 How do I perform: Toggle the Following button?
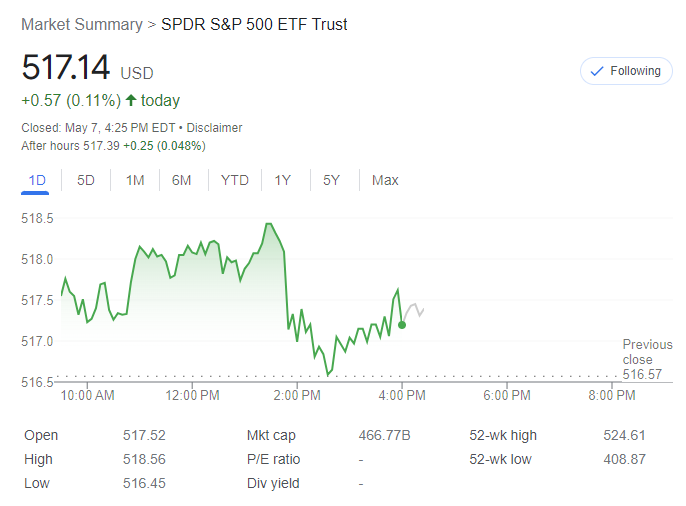pyautogui.click(x=626, y=71)
